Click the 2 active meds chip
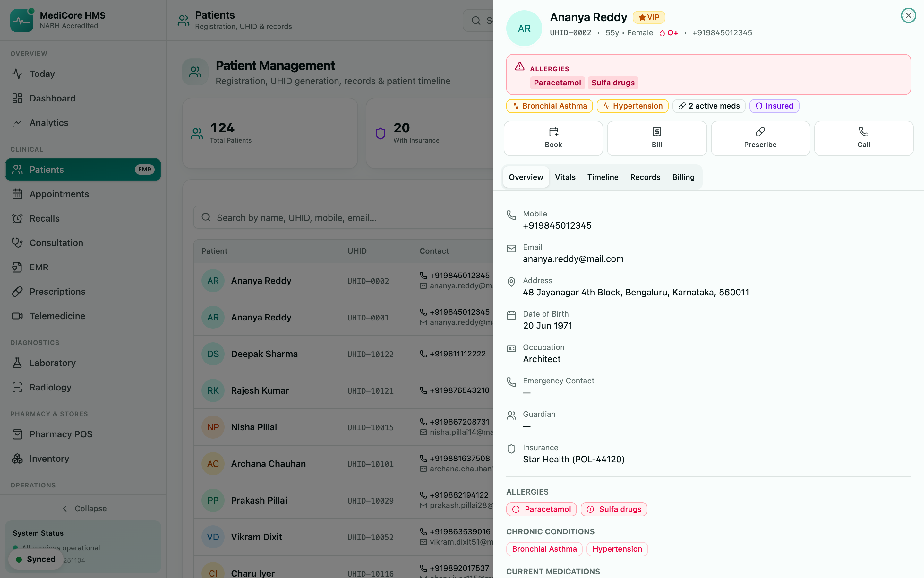Image resolution: width=924 pixels, height=578 pixels. [709, 106]
